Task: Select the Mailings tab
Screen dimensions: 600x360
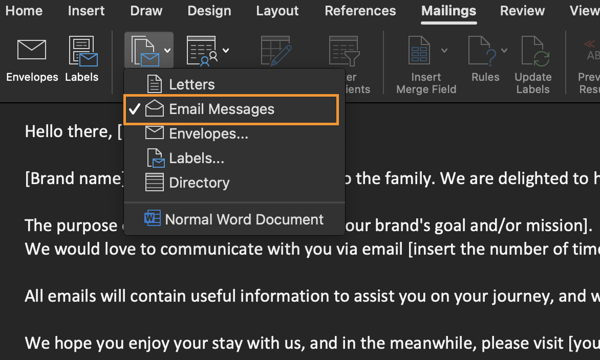Action: pos(448,11)
